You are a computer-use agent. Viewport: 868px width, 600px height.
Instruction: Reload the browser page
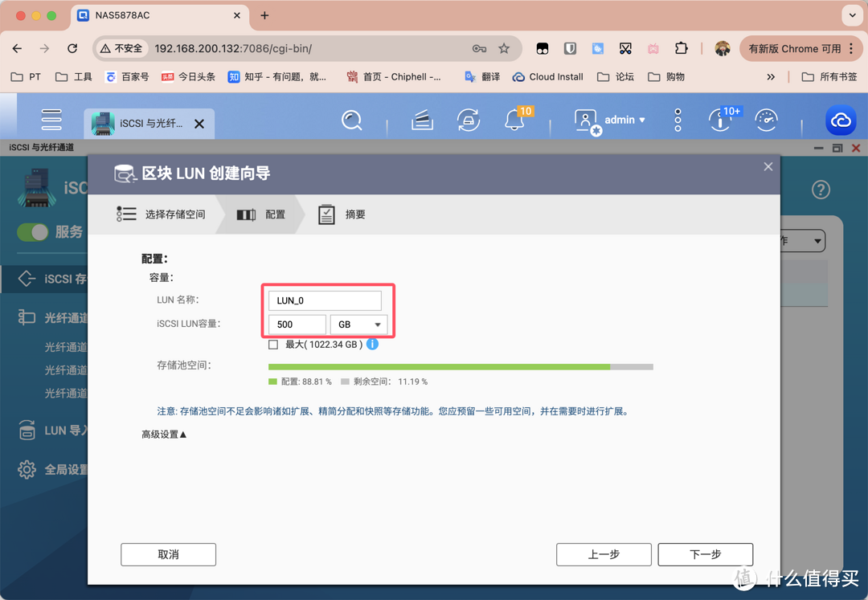(x=72, y=49)
